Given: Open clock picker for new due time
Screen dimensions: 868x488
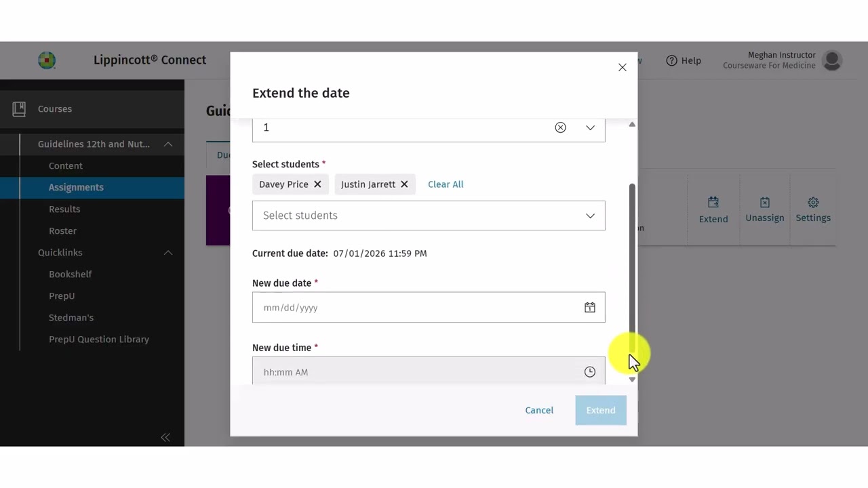Looking at the screenshot, I should click(x=590, y=372).
